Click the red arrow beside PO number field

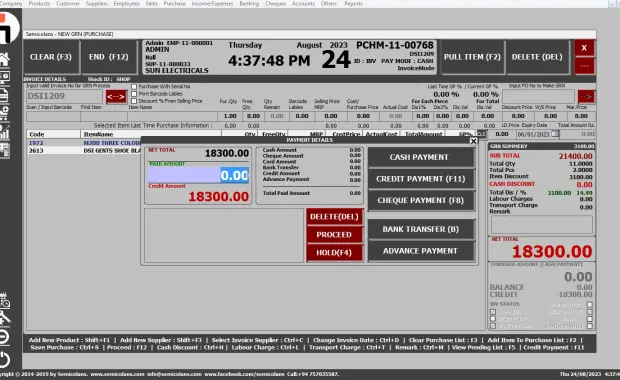[x=586, y=96]
